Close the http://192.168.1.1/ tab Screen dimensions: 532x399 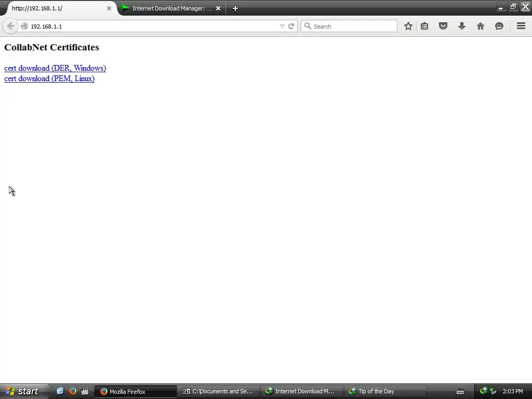(x=109, y=8)
